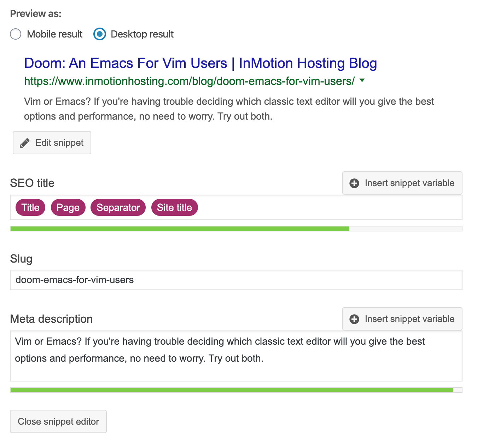Click the plus icon beside Meta description
Image resolution: width=483 pixels, height=448 pixels.
pos(354,319)
